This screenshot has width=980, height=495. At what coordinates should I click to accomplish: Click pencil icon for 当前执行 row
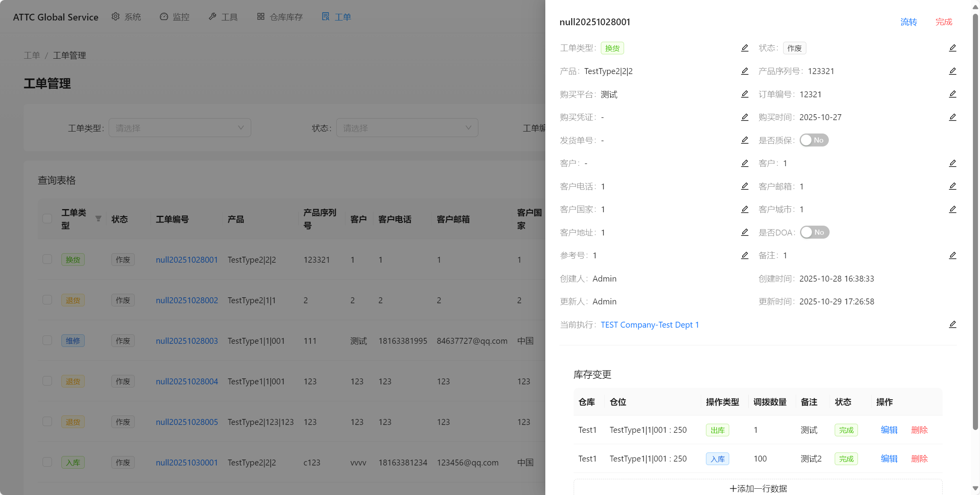(x=952, y=324)
